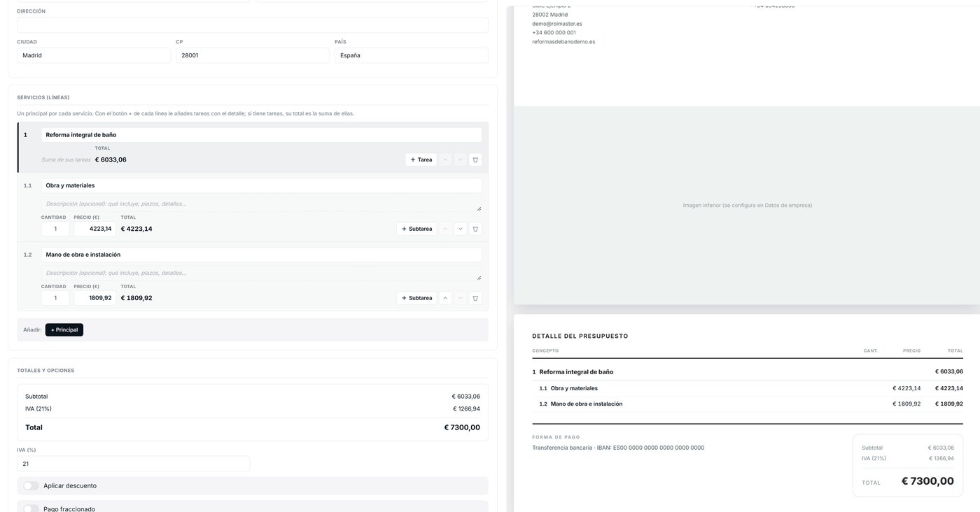The height and width of the screenshot is (512, 980).
Task: Edit the service name Reforma integral de baño
Action: pos(262,135)
